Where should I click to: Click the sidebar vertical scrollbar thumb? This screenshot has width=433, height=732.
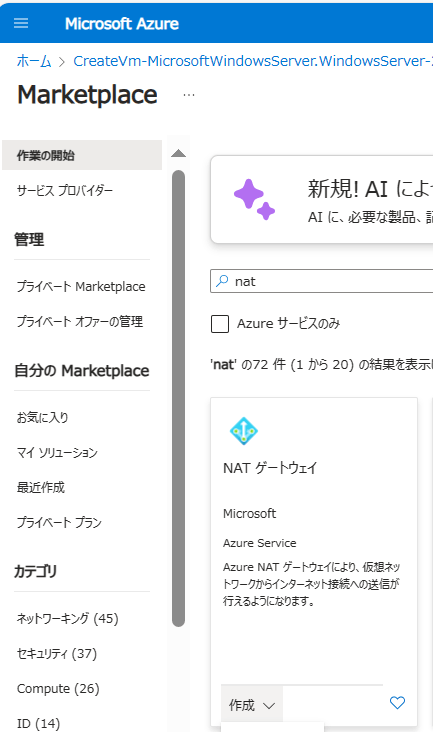click(x=178, y=398)
